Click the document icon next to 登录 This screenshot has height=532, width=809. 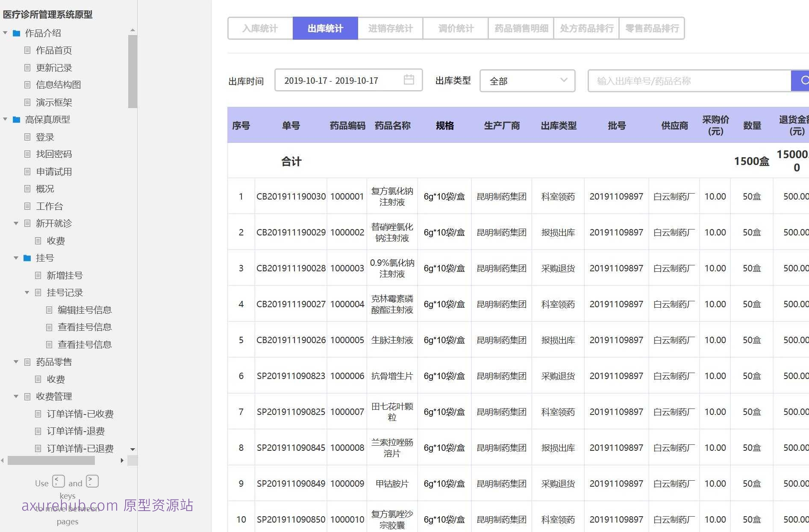[x=27, y=137]
